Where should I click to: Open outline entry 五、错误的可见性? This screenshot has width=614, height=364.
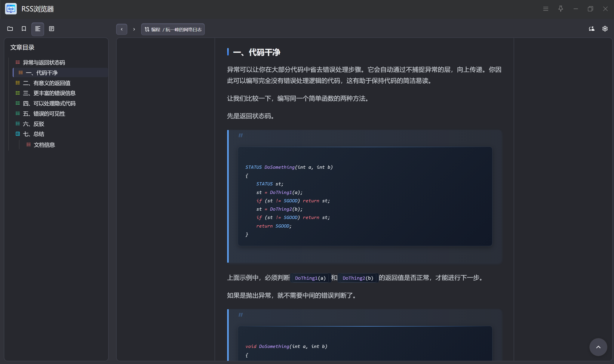[x=44, y=114]
